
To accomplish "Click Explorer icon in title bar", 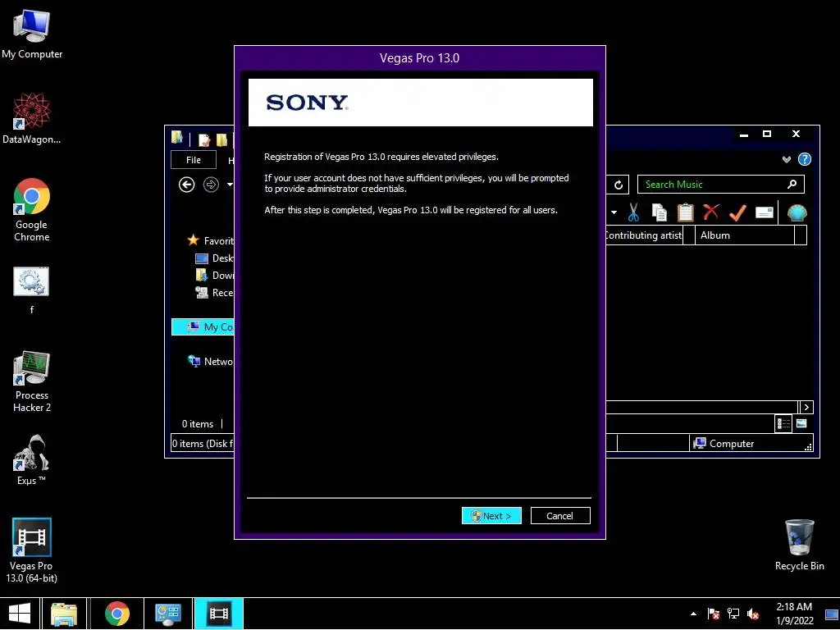I will tap(177, 138).
